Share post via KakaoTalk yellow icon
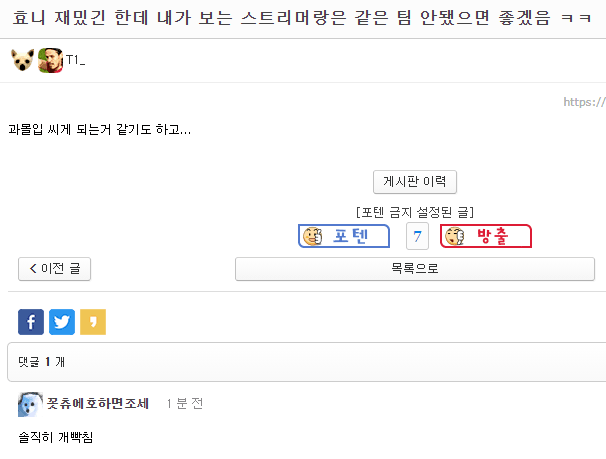606x459 pixels. tap(93, 322)
